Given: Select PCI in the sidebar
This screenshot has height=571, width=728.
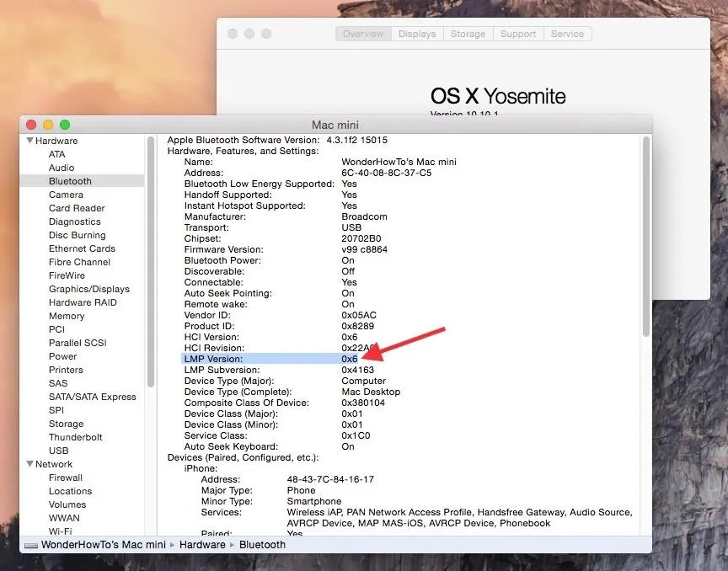Looking at the screenshot, I should (x=56, y=329).
